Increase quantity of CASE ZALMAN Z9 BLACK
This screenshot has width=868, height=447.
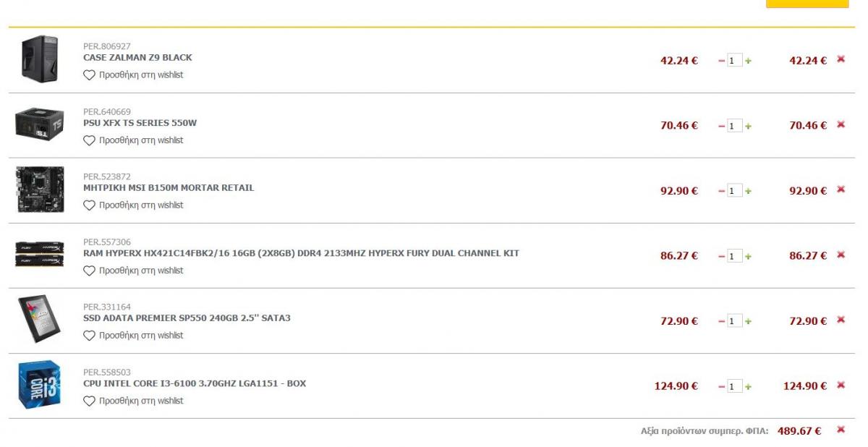[748, 61]
